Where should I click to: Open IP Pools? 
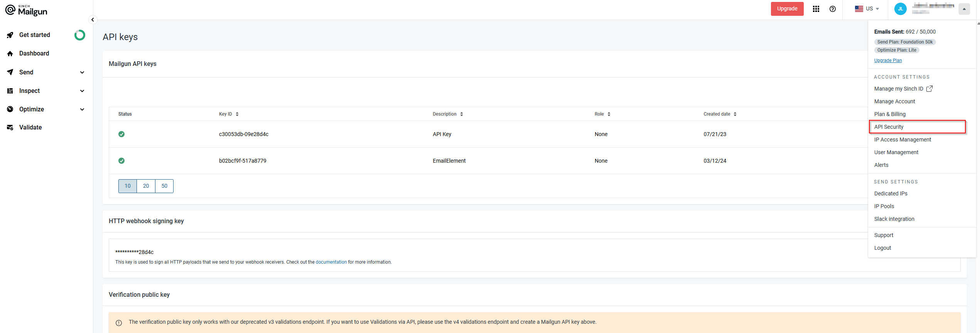click(884, 206)
